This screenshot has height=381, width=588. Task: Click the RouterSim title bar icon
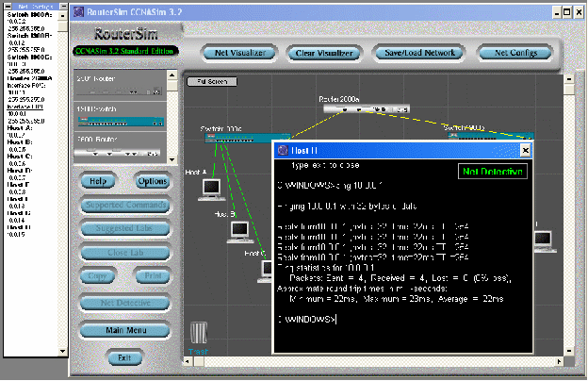79,12
